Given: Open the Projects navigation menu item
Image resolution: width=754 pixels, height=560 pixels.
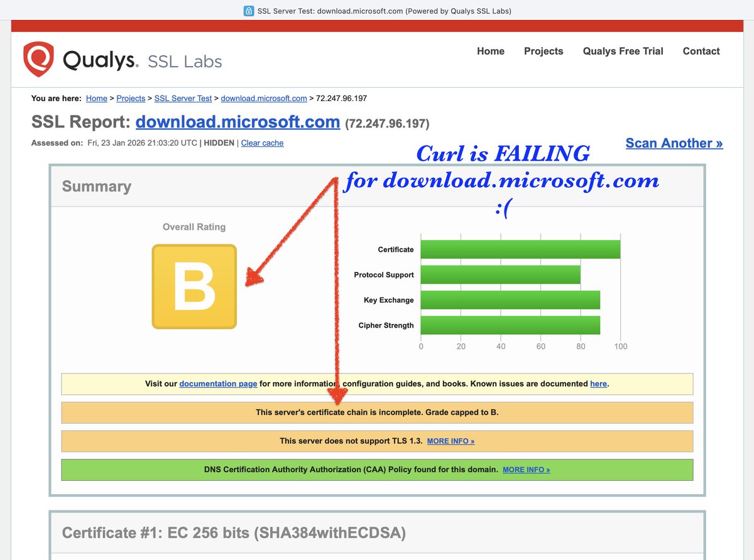Looking at the screenshot, I should [x=544, y=51].
